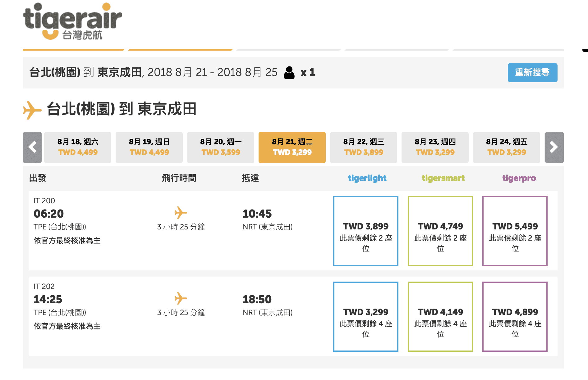
Task: Click the plane icon in IT 202 row
Action: (181, 298)
